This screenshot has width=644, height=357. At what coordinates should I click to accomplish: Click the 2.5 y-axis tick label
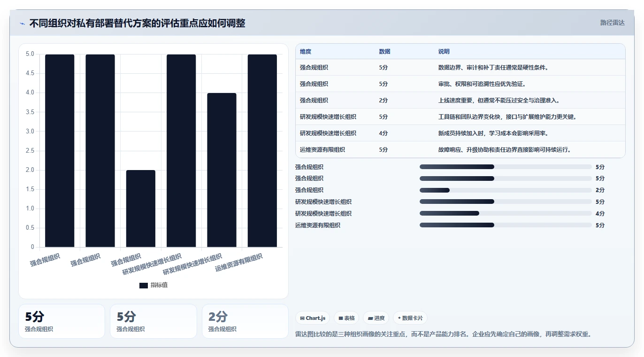tap(30, 150)
